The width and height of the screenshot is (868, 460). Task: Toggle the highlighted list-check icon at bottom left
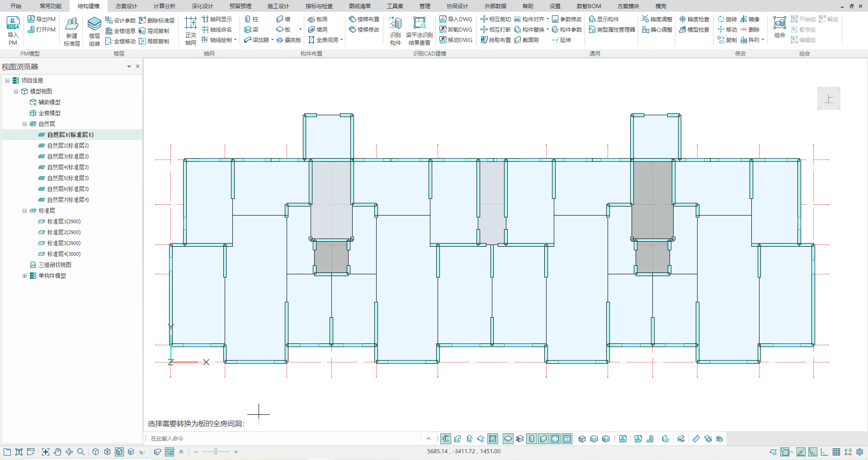coord(170,452)
